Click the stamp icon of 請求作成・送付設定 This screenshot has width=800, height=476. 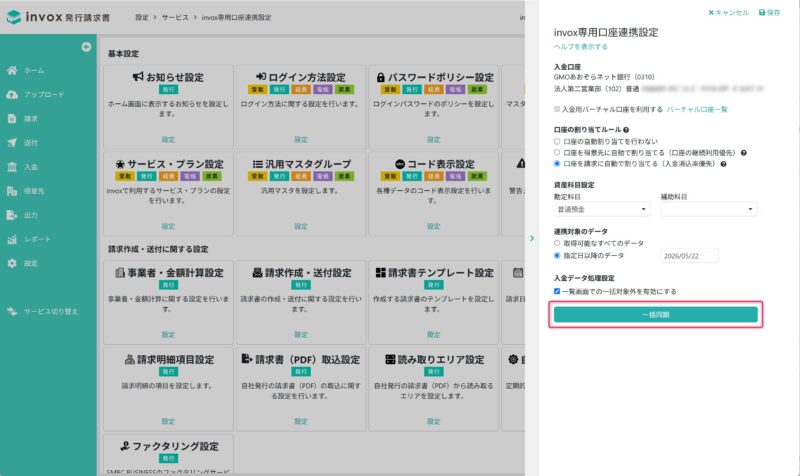tap(258, 273)
